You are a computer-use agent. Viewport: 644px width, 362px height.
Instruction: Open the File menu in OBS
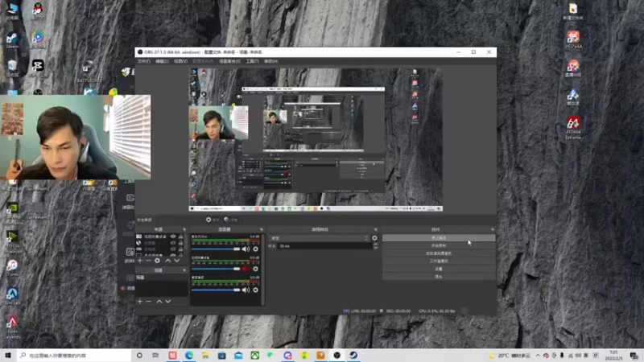click(143, 61)
